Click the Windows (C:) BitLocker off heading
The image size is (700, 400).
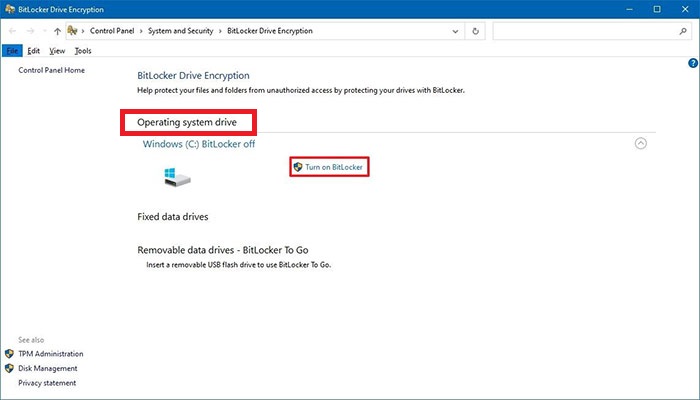tap(199, 144)
